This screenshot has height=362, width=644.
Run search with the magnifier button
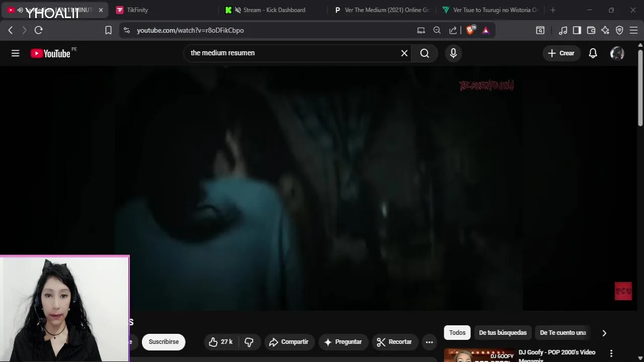pos(425,53)
